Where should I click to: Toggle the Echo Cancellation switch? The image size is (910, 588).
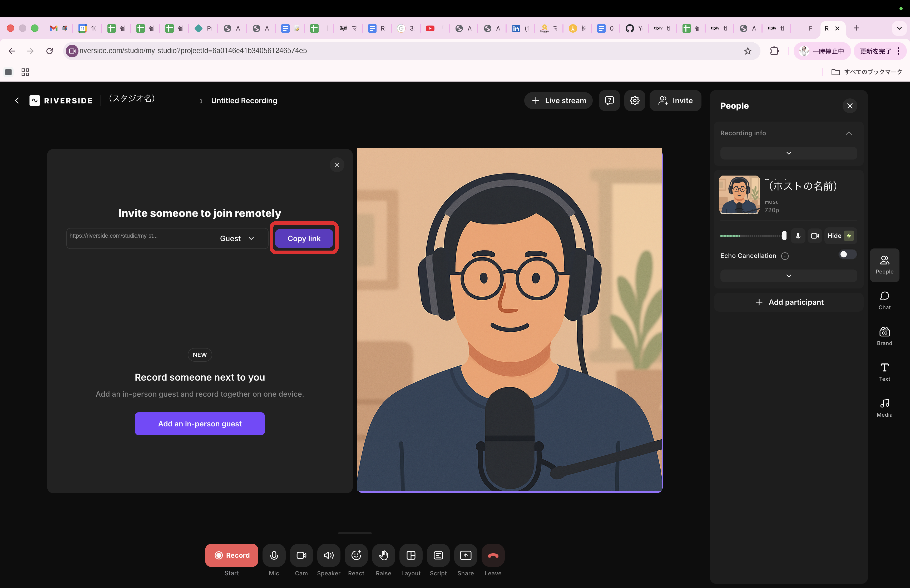(x=847, y=255)
